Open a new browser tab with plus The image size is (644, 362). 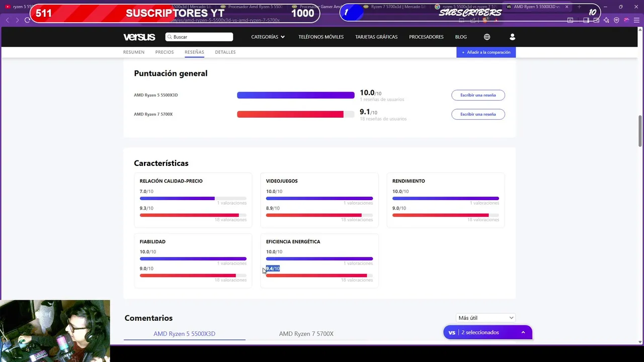click(579, 7)
